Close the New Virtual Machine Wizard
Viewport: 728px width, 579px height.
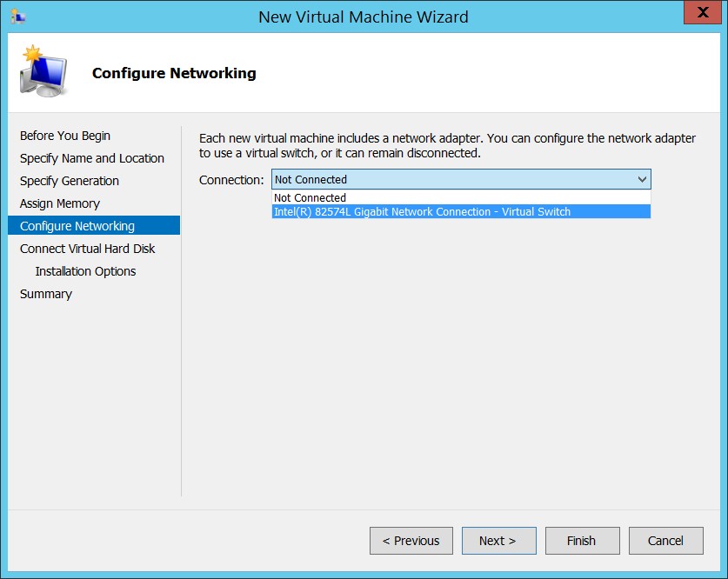point(703,12)
